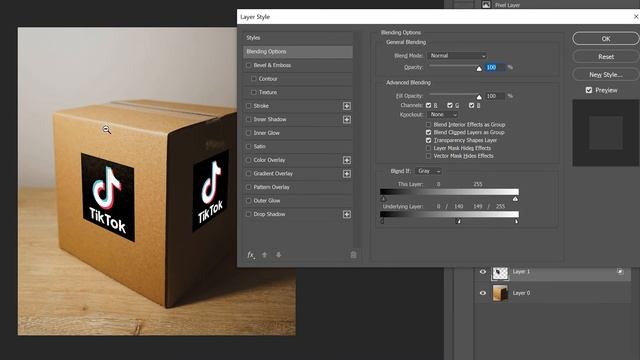Open the Blend Mode dropdown
The height and width of the screenshot is (360, 640).
(457, 56)
